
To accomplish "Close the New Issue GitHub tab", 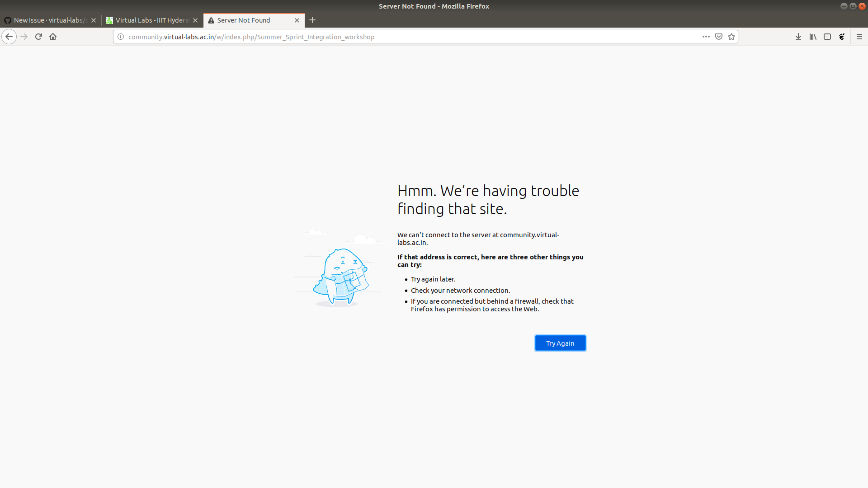I will [x=94, y=20].
